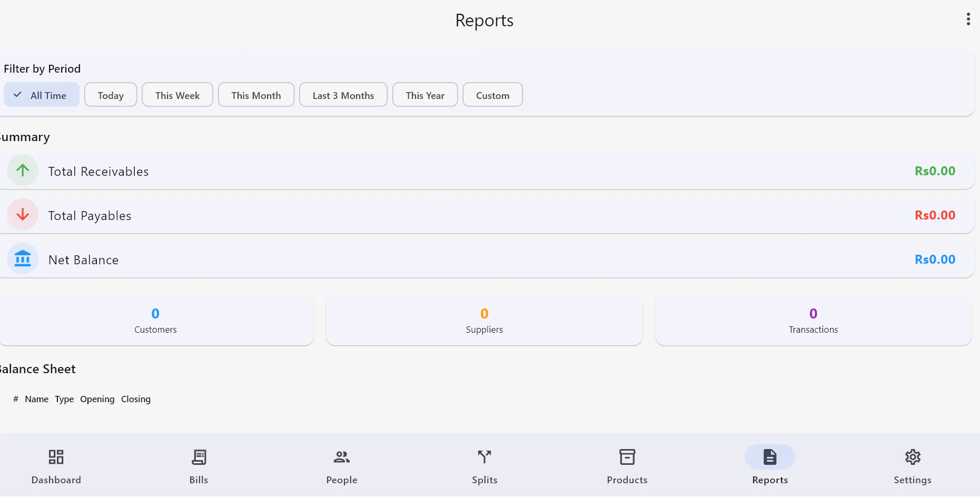This screenshot has height=498, width=980.
Task: Click the Name column header
Action: coord(37,399)
